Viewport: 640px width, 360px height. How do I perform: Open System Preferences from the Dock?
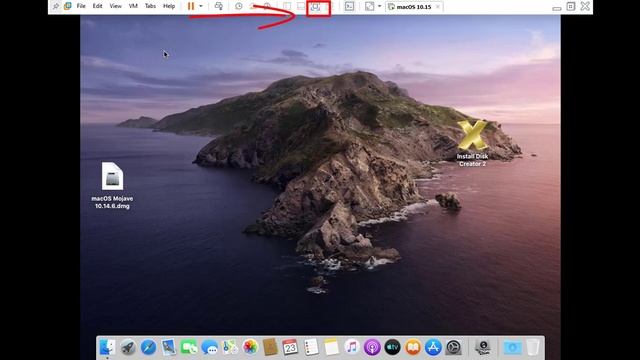tap(453, 347)
